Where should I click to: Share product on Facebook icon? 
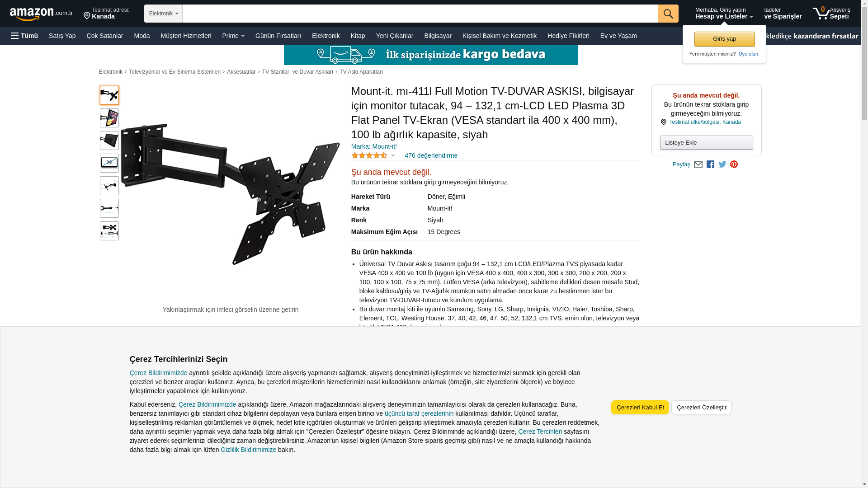[x=710, y=164]
